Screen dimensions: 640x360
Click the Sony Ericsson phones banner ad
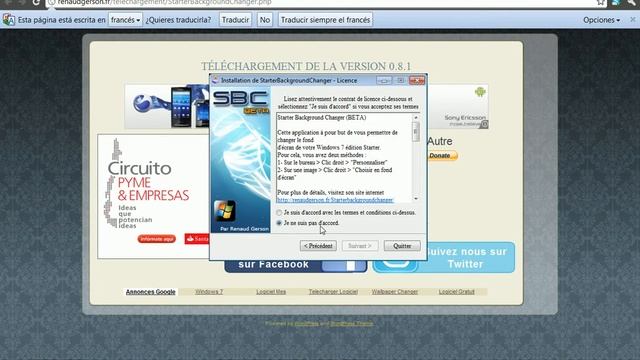[x=167, y=107]
